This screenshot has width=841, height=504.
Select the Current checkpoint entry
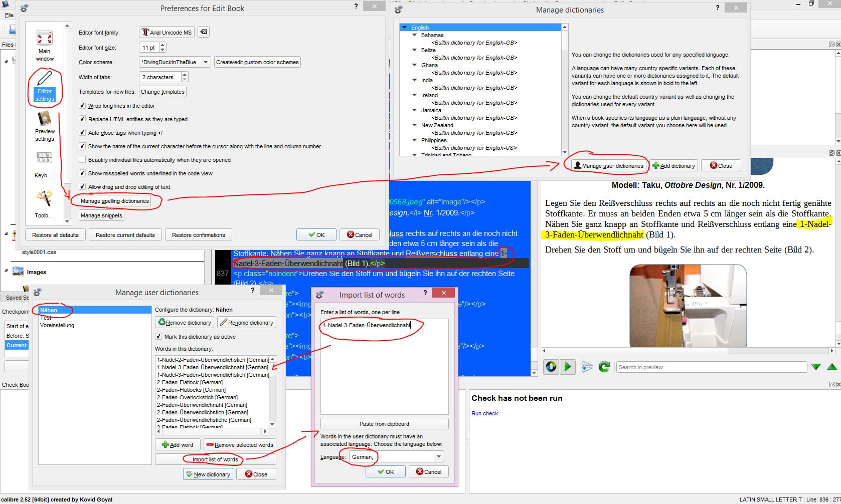pos(17,345)
